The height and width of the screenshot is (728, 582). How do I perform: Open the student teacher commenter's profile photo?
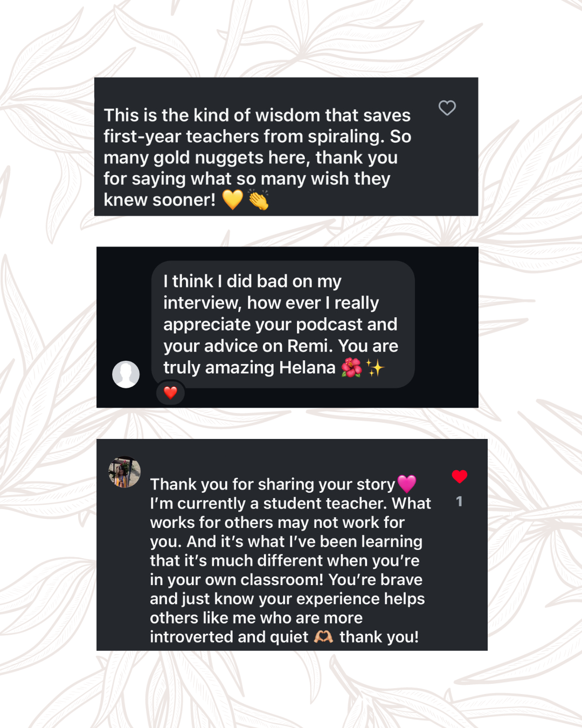(x=124, y=472)
